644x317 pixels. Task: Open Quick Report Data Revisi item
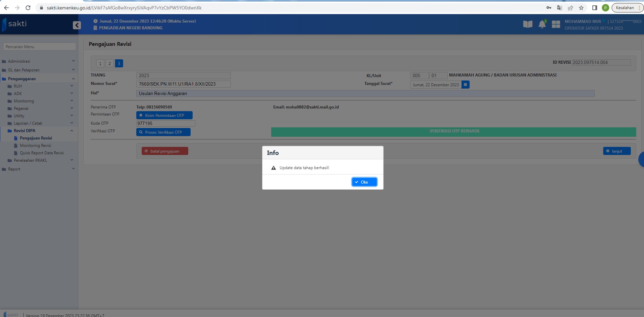(41, 153)
